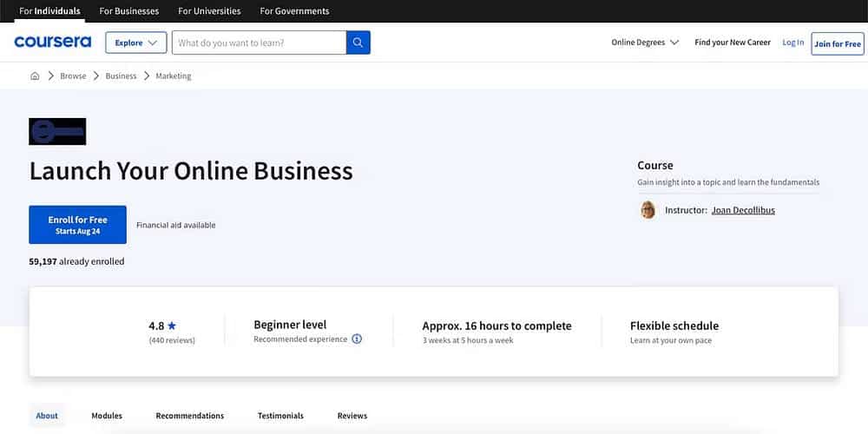This screenshot has height=434, width=868.
Task: Click the Join for Free button
Action: click(837, 43)
